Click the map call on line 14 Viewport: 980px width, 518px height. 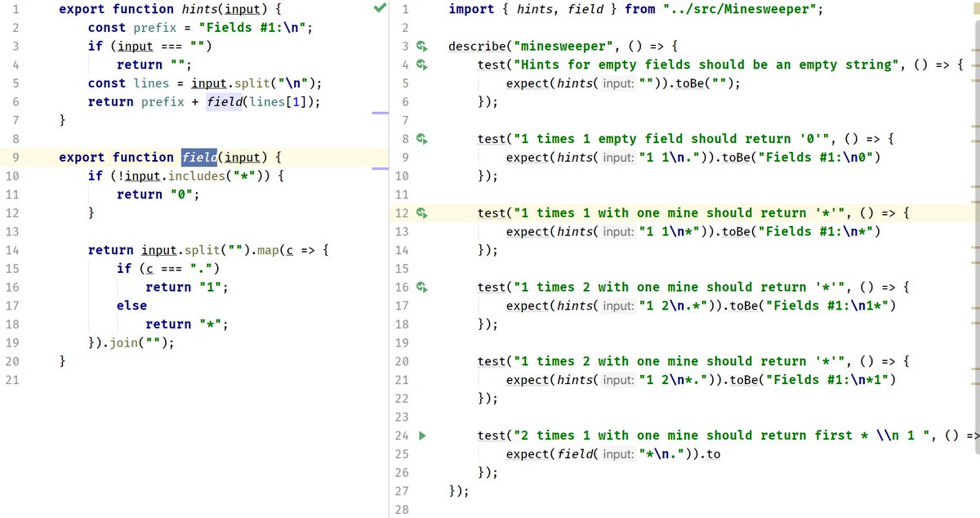pos(268,250)
